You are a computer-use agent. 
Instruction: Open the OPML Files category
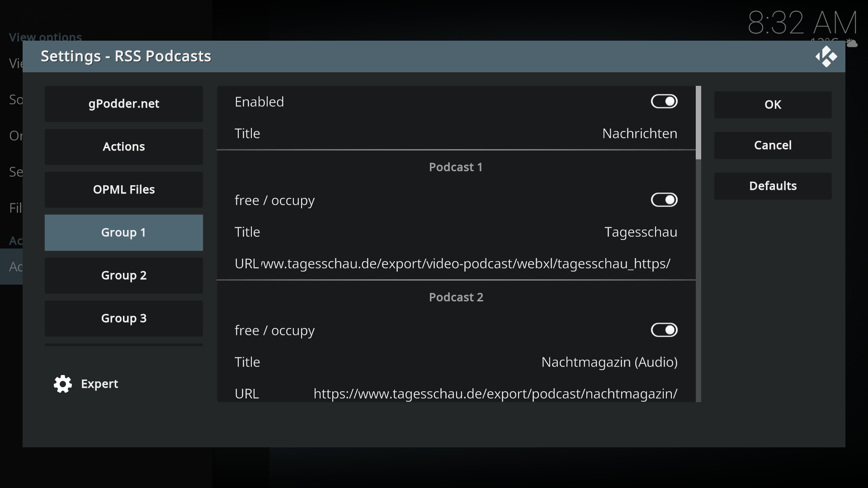pos(123,190)
